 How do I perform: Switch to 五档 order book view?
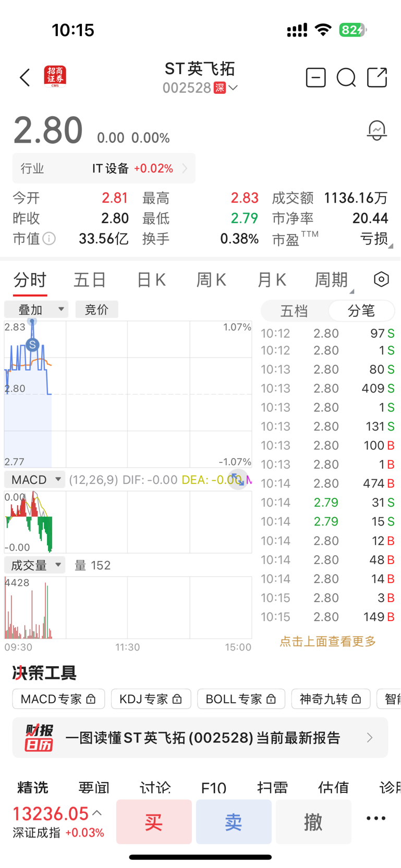tap(294, 311)
